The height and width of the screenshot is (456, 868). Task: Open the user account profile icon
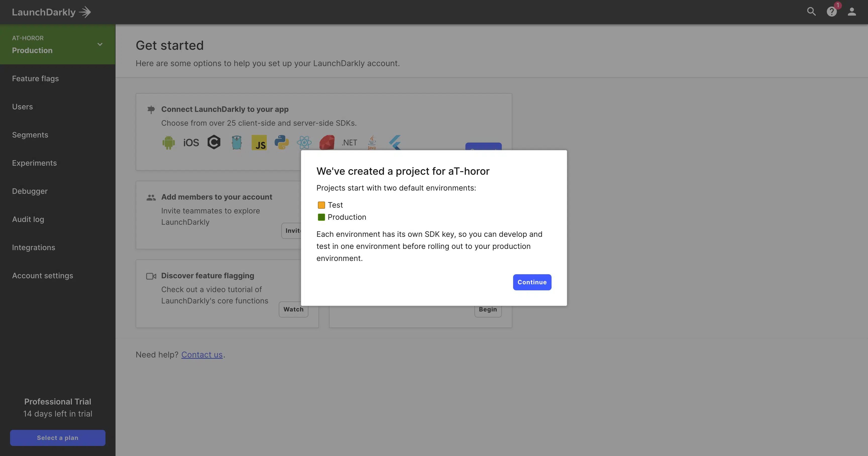coord(852,12)
